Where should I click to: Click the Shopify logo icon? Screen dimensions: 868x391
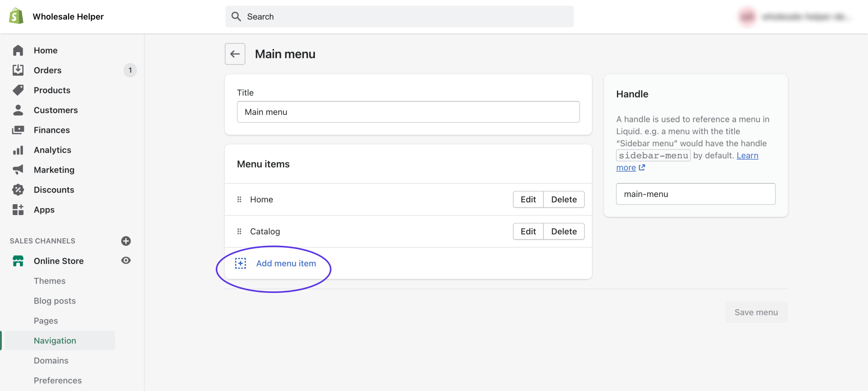click(x=16, y=16)
